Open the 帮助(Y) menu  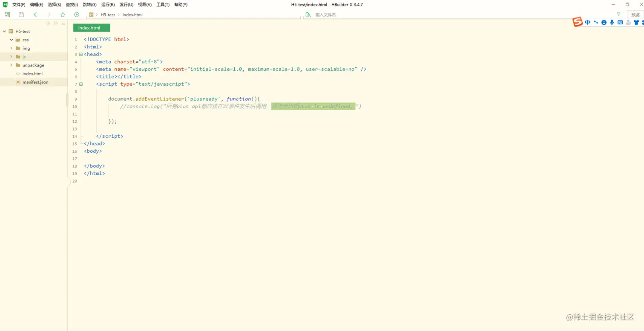[x=181, y=5]
